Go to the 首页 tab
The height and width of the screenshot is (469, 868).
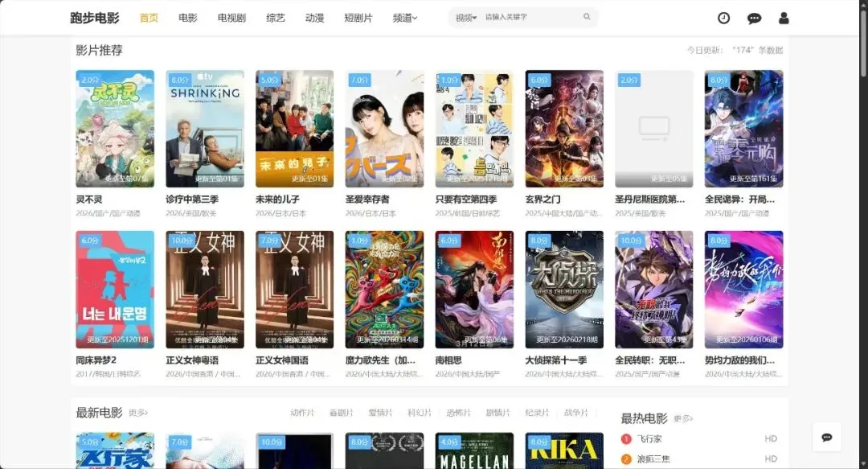pos(149,18)
